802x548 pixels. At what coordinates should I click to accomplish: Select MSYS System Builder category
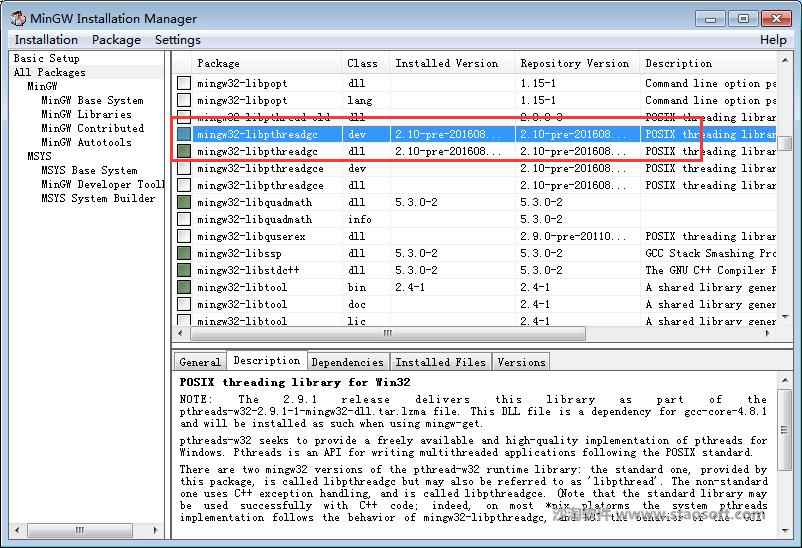coord(98,198)
